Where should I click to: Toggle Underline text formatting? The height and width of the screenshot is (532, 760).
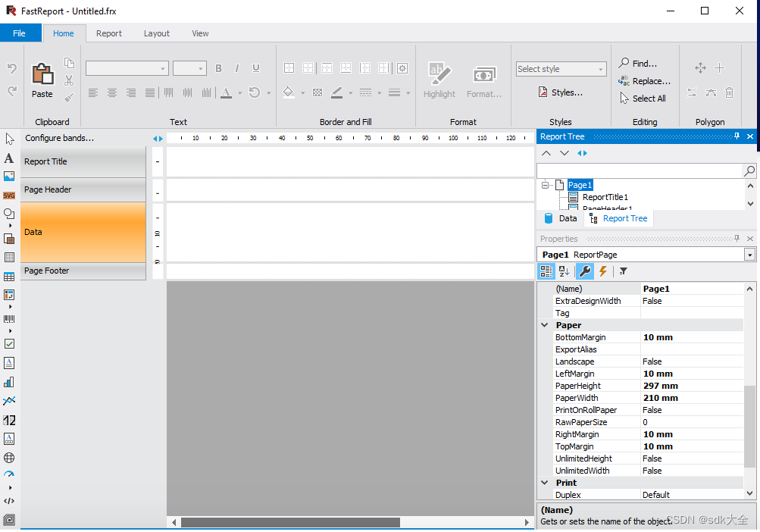(256, 68)
